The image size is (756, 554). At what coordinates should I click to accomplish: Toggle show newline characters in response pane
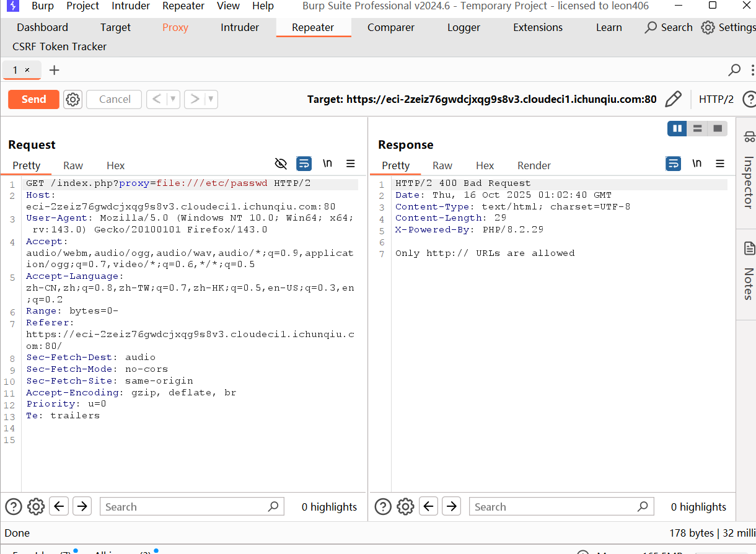[697, 164]
